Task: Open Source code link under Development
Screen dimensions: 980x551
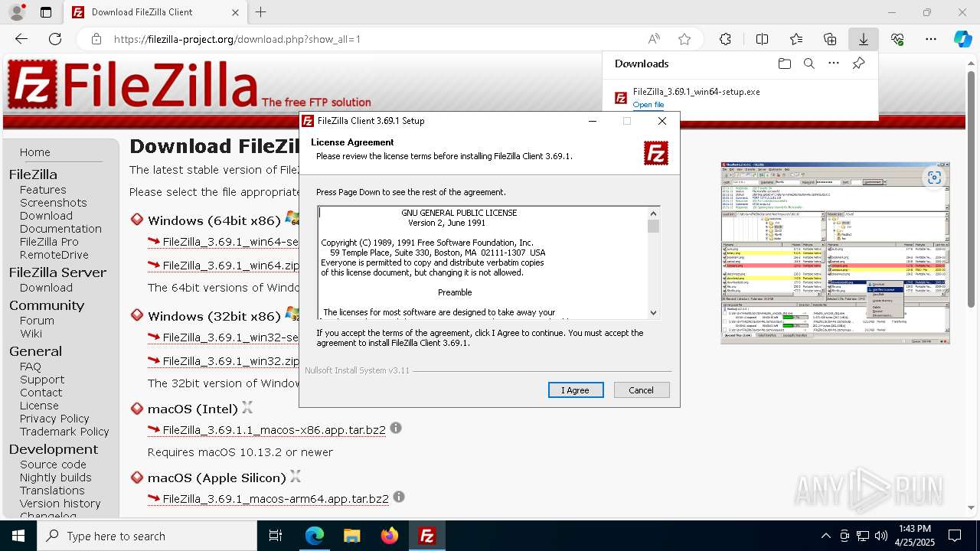Action: (x=53, y=465)
